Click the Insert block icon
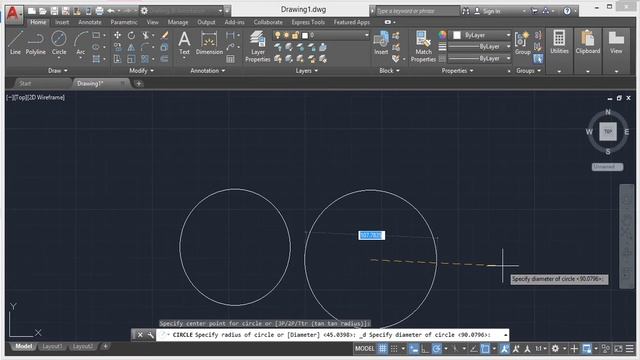 381,43
